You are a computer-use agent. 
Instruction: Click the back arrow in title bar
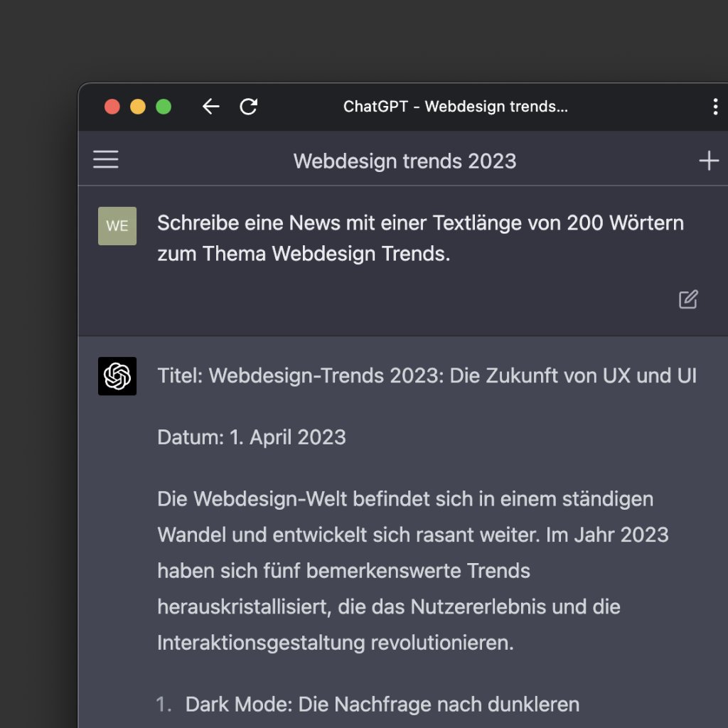coord(210,107)
